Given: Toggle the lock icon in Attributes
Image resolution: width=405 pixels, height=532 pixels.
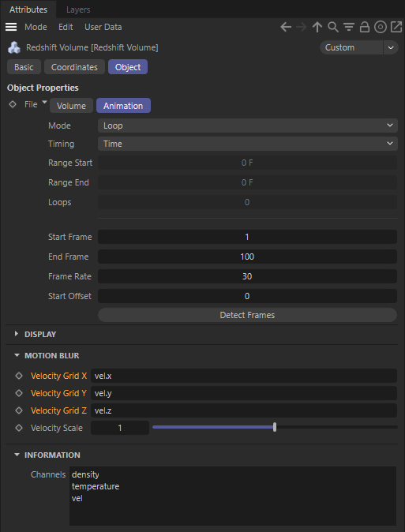Looking at the screenshot, I should coord(365,27).
